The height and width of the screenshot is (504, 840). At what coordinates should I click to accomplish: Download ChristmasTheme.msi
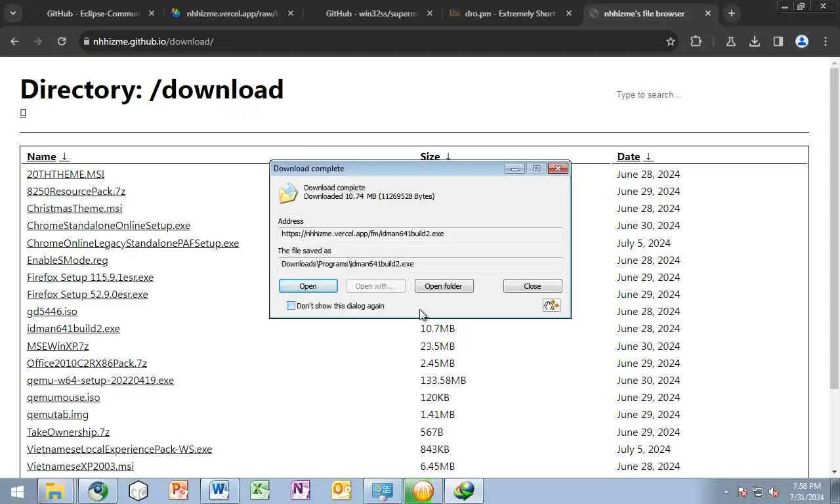click(74, 208)
